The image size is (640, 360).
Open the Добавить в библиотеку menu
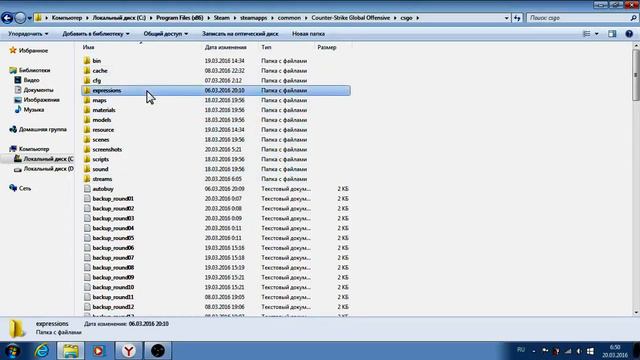(96, 34)
